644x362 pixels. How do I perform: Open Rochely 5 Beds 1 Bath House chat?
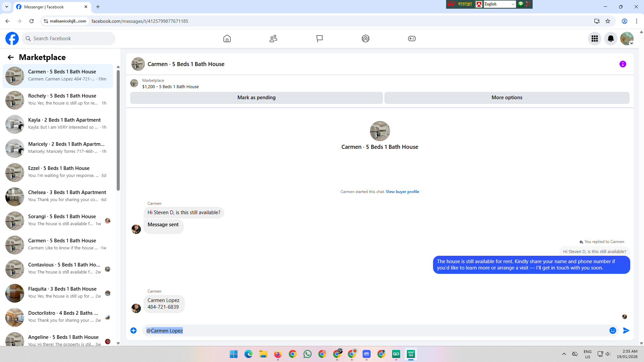coord(58,100)
